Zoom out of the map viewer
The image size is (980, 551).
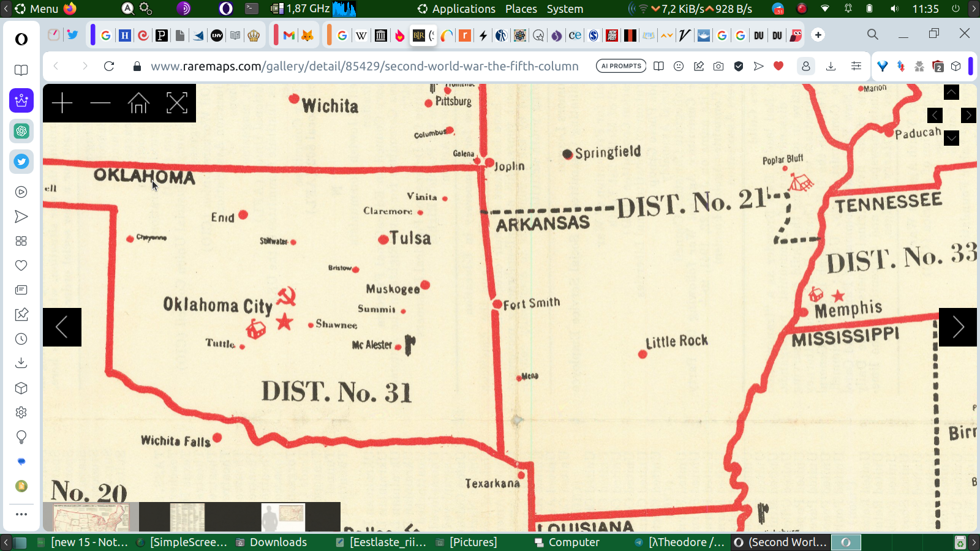[100, 103]
